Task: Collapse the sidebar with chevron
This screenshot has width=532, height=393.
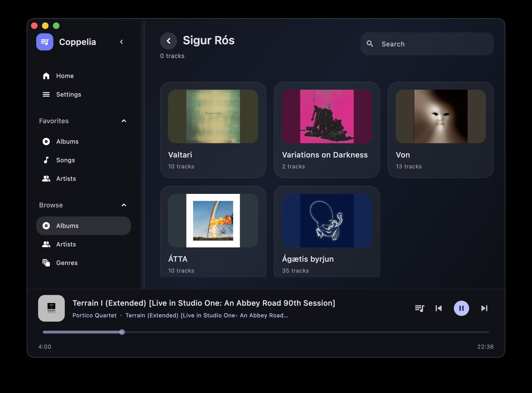Action: (x=121, y=42)
